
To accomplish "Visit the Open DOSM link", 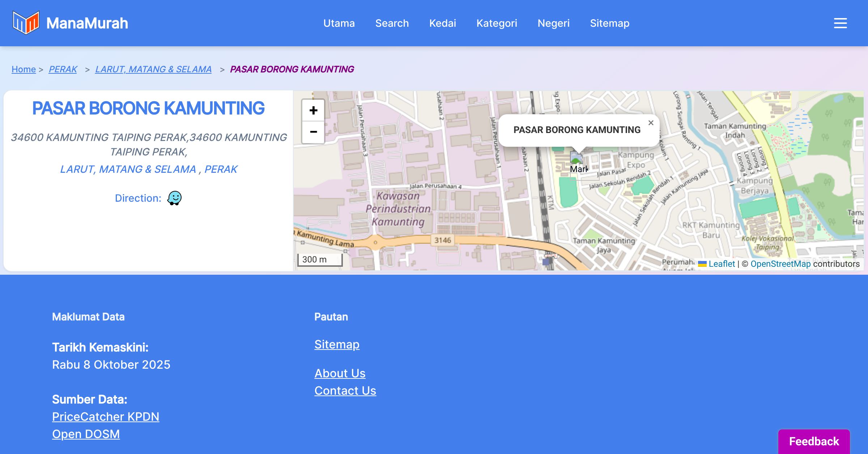I will coord(86,434).
